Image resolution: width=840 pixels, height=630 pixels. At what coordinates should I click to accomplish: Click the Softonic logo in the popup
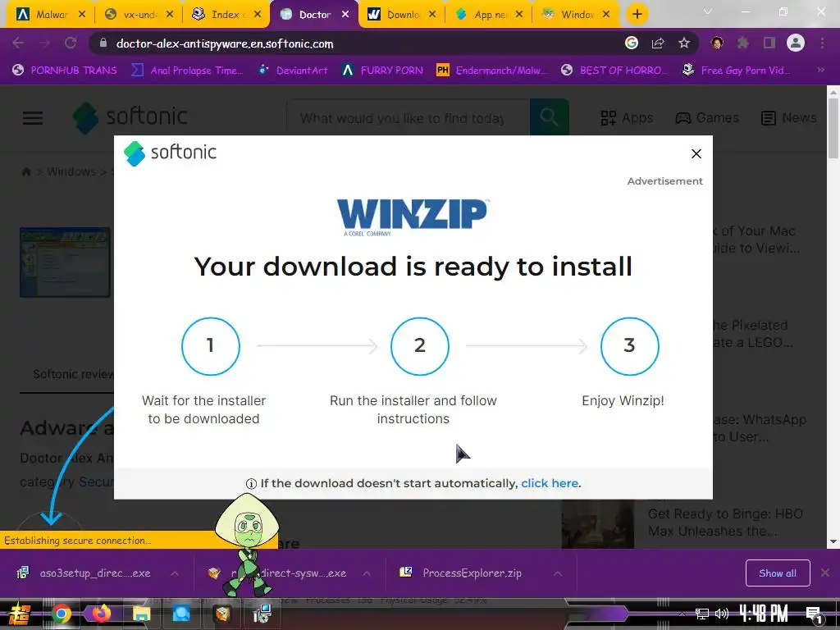click(x=170, y=153)
